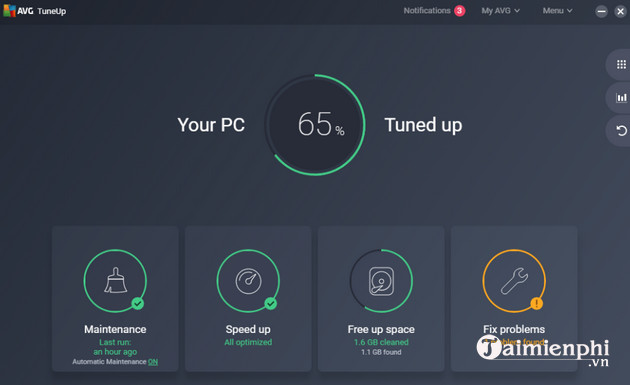Click the '1.1 GB found' text

coord(381,352)
